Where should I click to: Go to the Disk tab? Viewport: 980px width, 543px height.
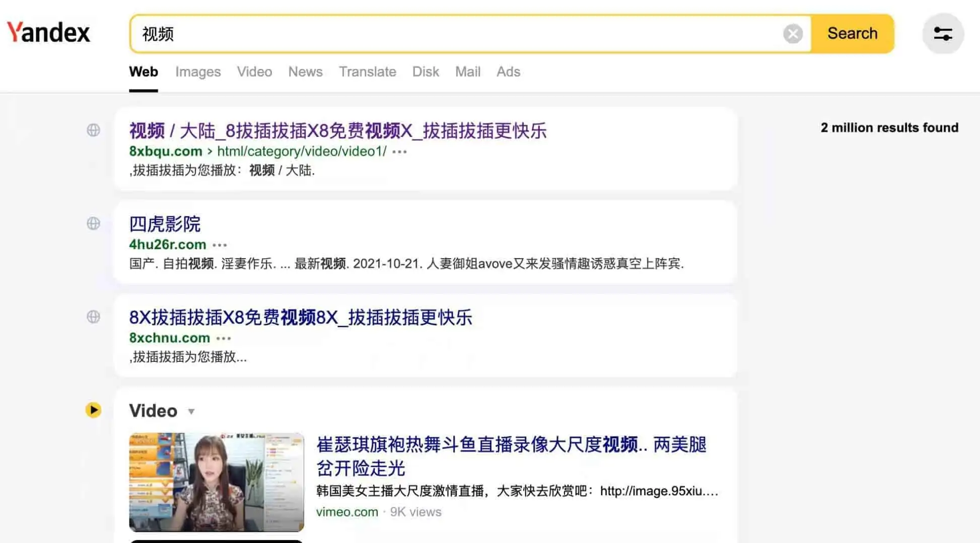(x=426, y=72)
